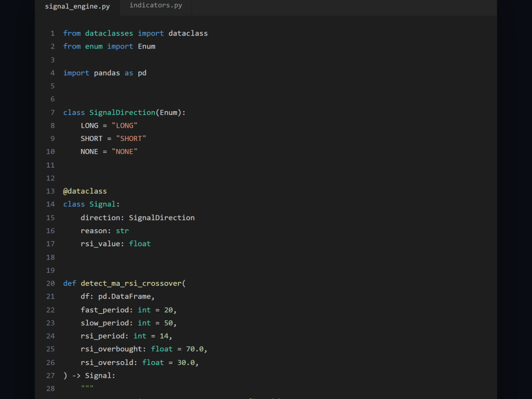
Task: Click the 'Signal' class name on line 14
Action: 103,204
